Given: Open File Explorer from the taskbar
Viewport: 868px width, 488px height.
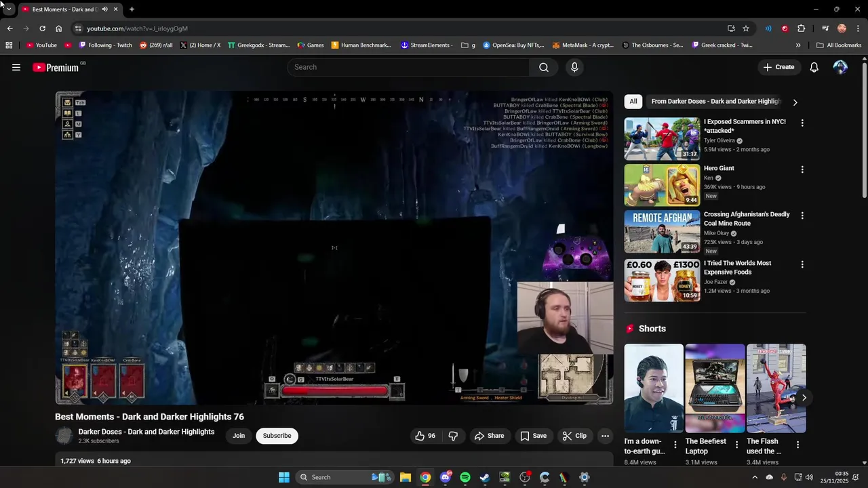Looking at the screenshot, I should click(x=406, y=477).
